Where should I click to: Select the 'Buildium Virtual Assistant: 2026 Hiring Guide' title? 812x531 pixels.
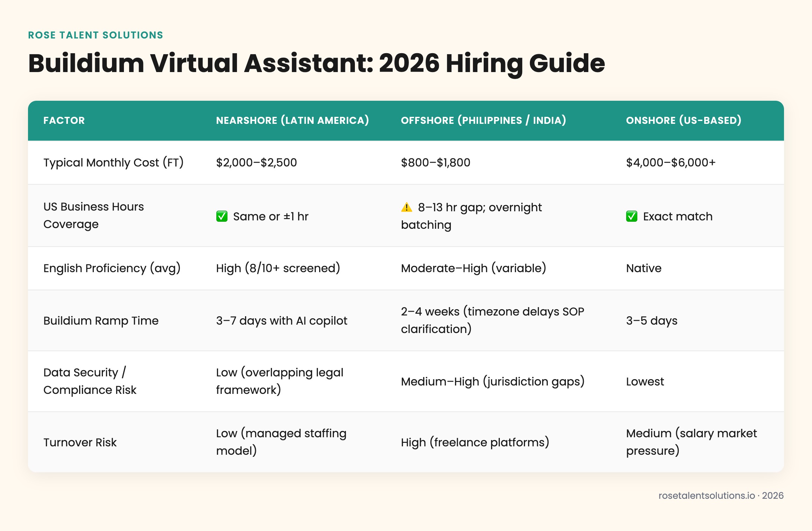pyautogui.click(x=316, y=64)
